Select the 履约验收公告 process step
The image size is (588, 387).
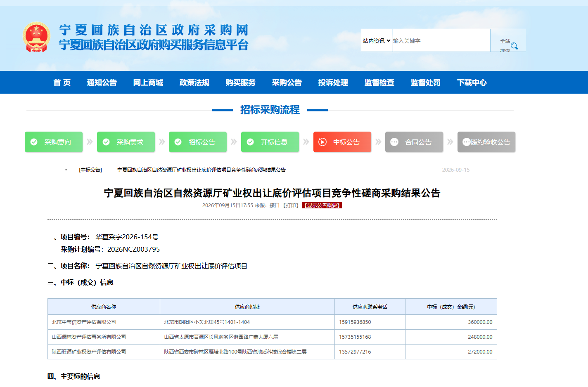click(486, 142)
